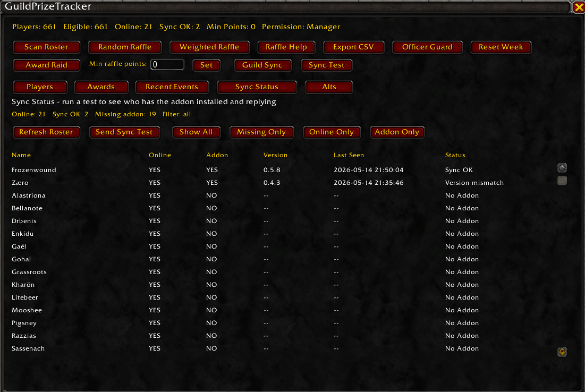Select the Grassroots row
This screenshot has width=585, height=392.
[x=282, y=272]
